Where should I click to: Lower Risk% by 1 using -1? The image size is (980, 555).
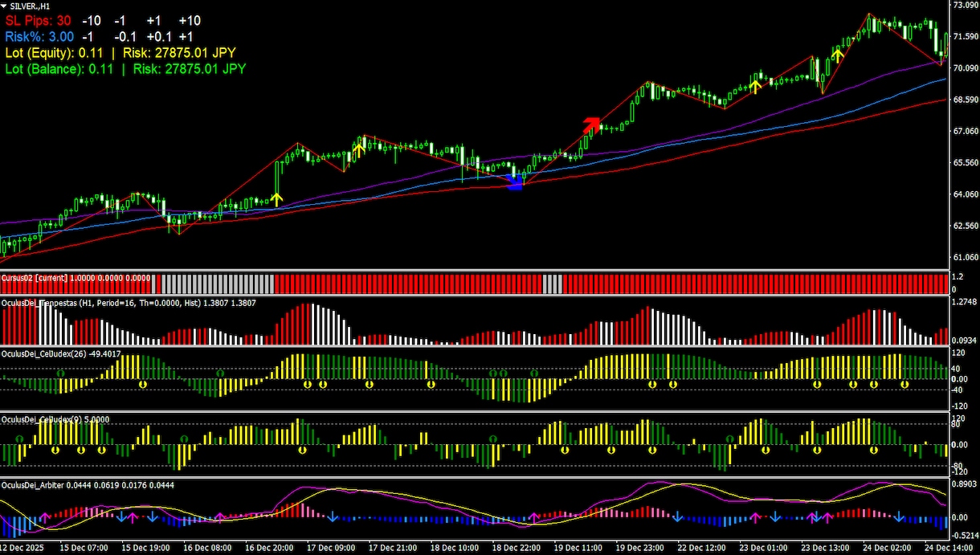88,36
